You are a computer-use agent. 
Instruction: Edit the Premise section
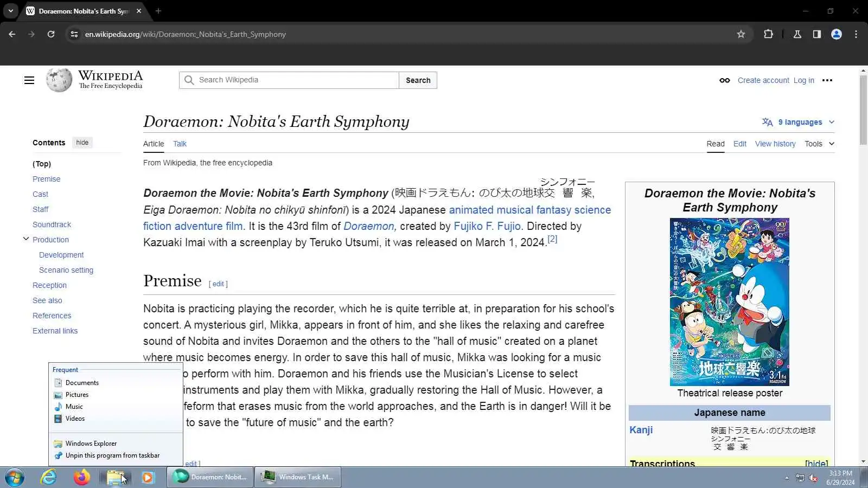click(x=218, y=284)
